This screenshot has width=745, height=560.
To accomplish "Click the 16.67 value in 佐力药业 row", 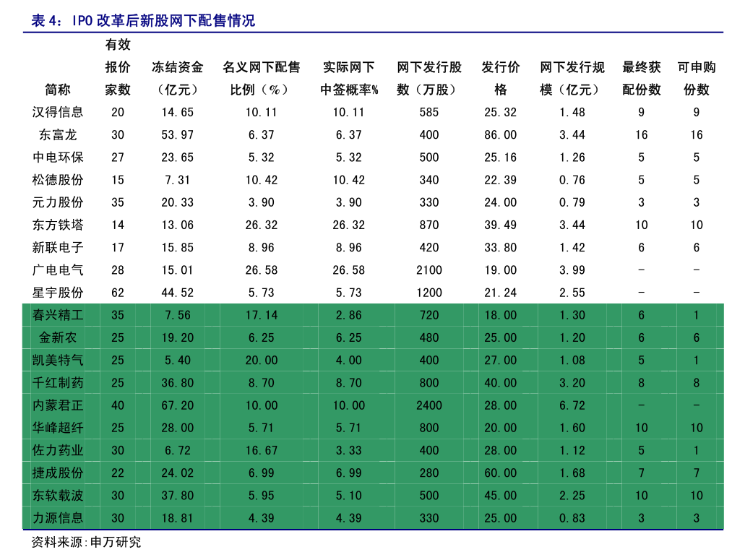I will tap(261, 450).
